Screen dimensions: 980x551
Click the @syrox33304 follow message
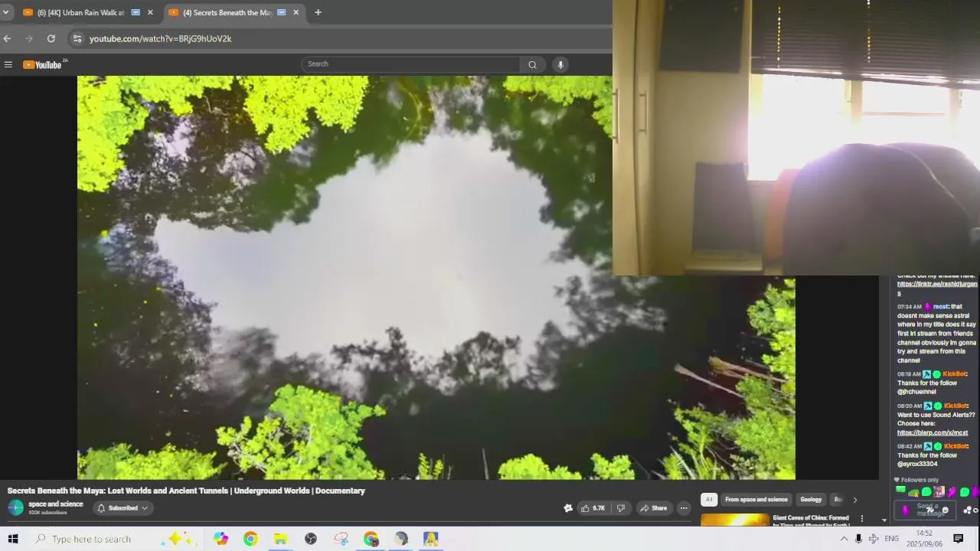[x=932, y=455]
